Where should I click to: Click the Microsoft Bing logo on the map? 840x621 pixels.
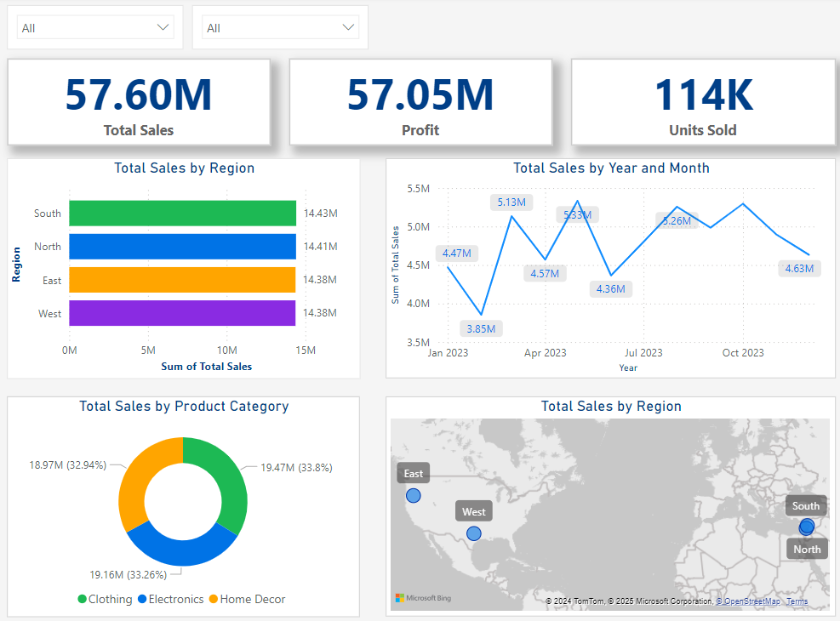pyautogui.click(x=423, y=597)
